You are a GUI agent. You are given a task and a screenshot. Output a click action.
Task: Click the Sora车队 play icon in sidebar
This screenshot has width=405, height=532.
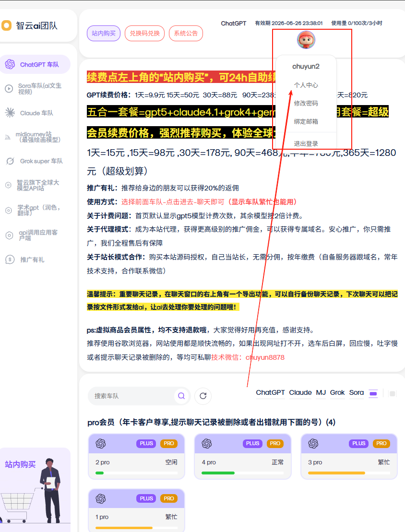click(9, 89)
